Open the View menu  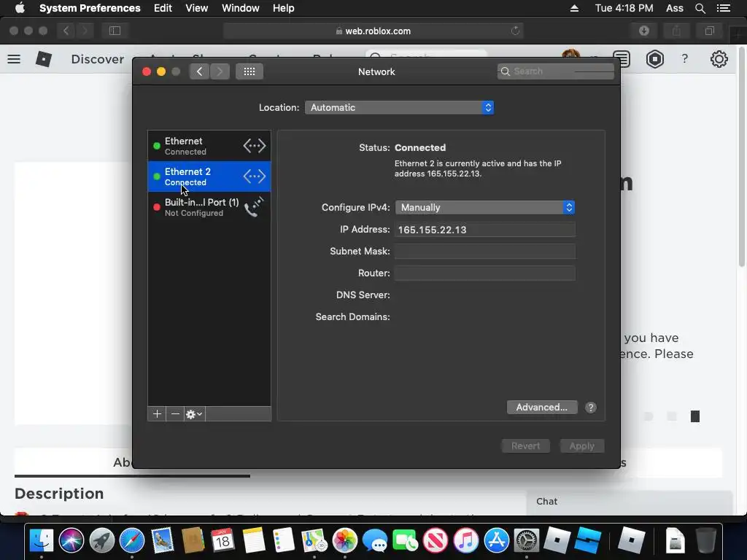(x=197, y=8)
